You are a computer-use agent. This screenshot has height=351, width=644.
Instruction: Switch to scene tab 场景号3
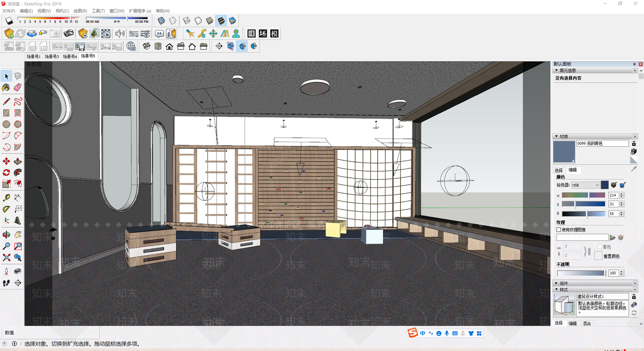(x=52, y=57)
